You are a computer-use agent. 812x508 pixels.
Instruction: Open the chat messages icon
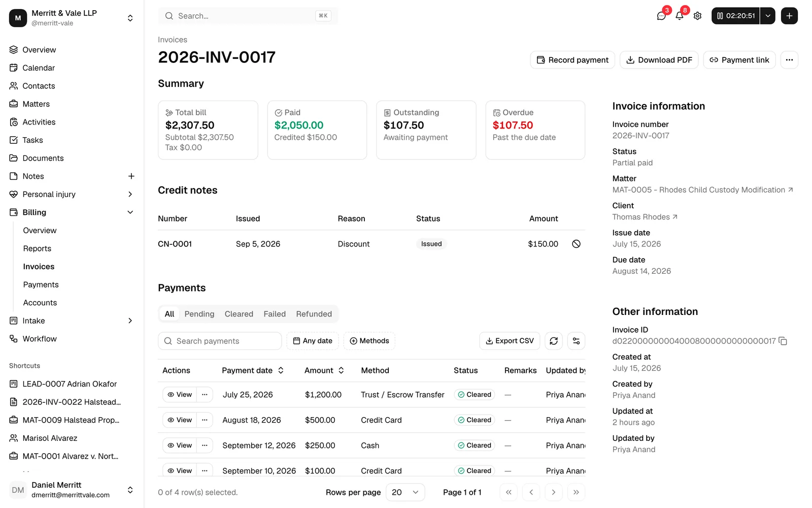(x=661, y=16)
